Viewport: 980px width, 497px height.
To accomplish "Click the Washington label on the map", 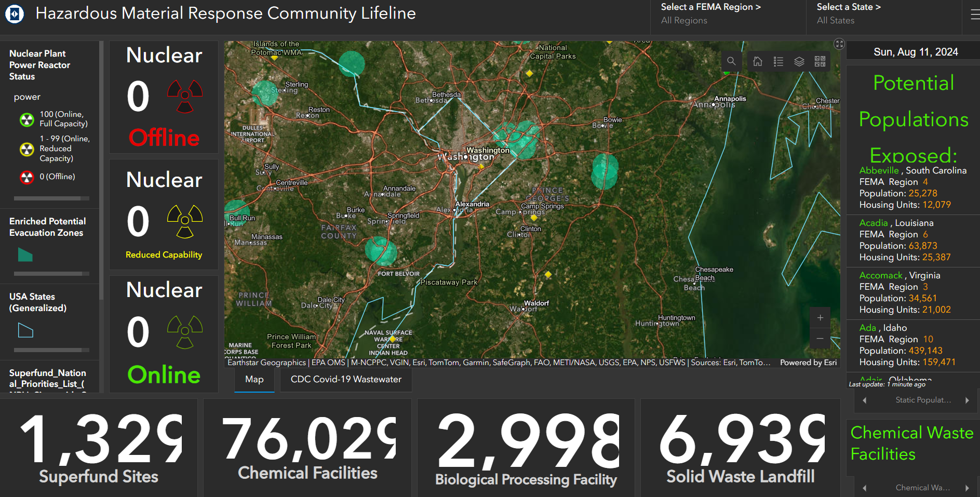I will click(488, 151).
